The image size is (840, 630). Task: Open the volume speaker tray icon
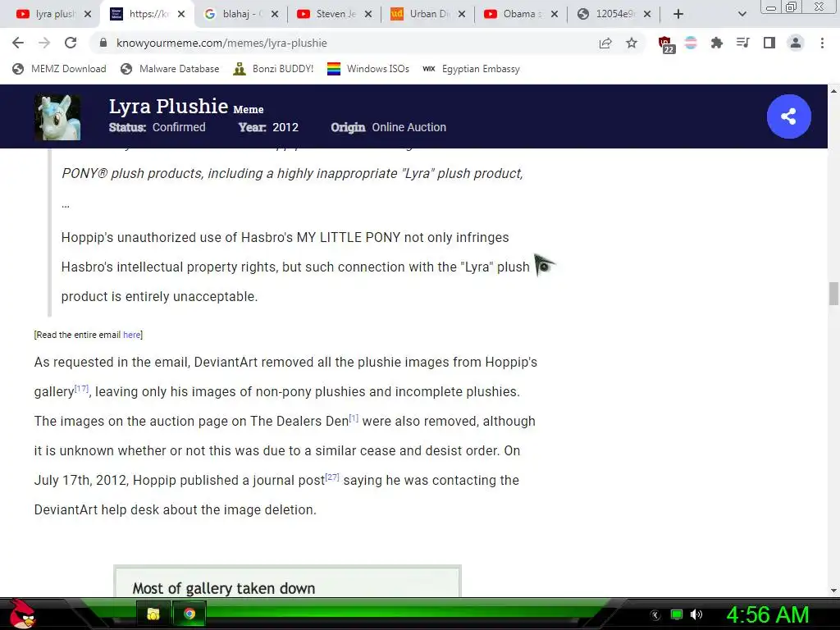click(696, 614)
